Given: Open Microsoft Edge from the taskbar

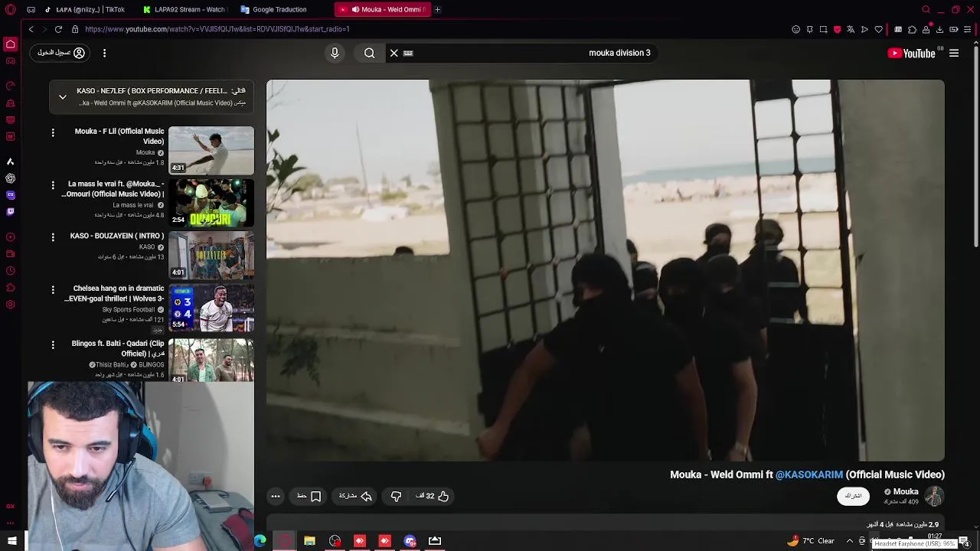Looking at the screenshot, I should coord(260,541).
